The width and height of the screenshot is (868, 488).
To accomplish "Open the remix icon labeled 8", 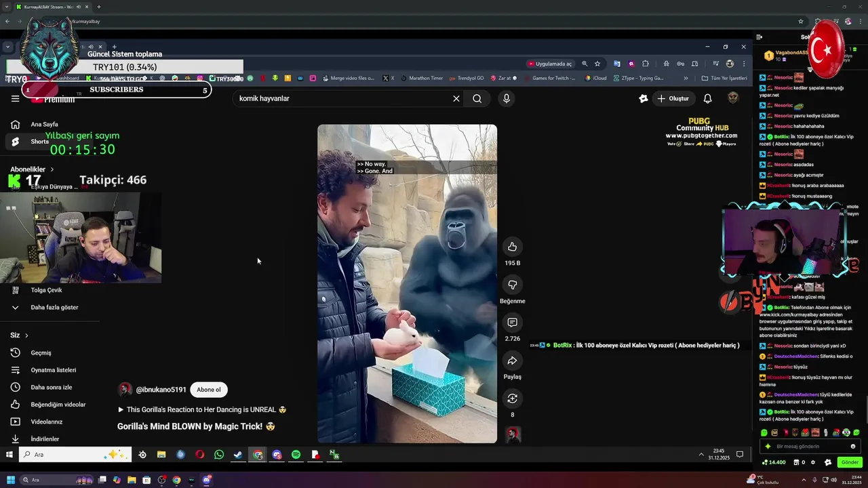I will [x=512, y=399].
